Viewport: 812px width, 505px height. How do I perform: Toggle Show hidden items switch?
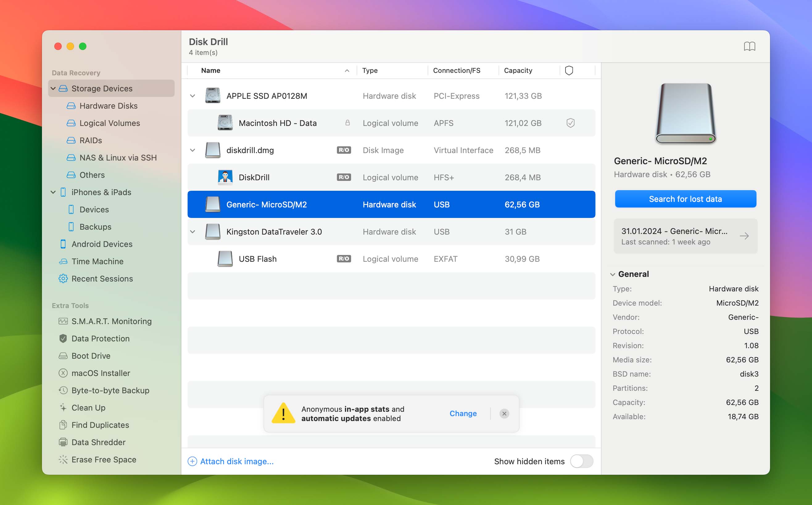581,461
